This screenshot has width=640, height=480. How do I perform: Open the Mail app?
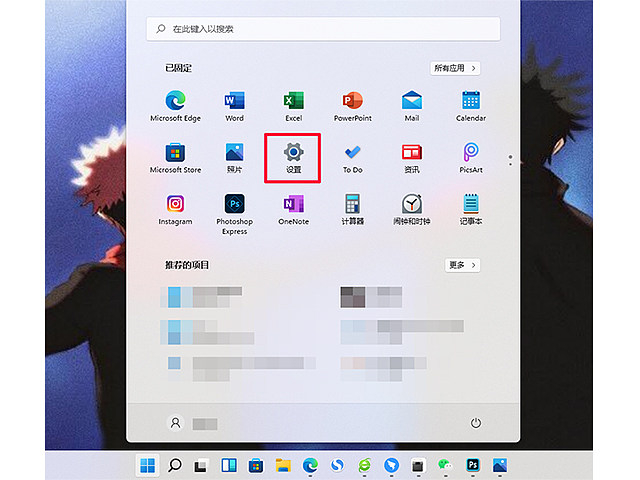pyautogui.click(x=412, y=106)
